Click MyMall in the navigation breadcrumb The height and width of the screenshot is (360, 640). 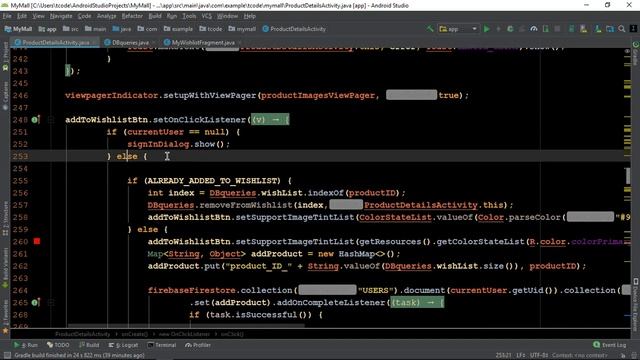18,29
